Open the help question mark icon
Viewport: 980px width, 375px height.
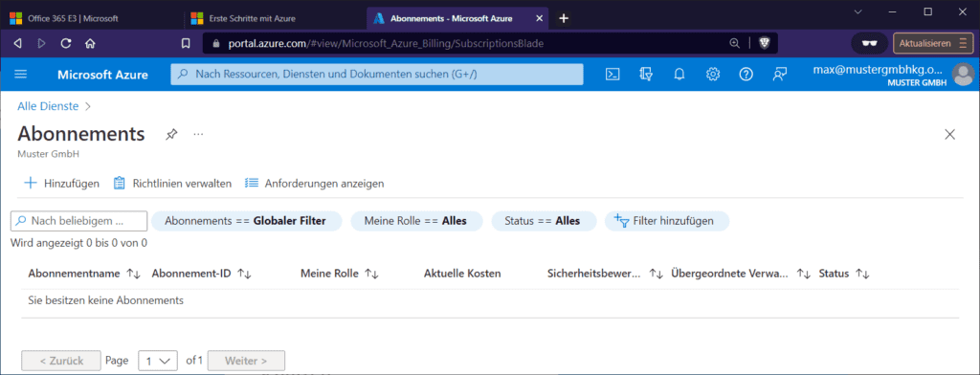[746, 75]
